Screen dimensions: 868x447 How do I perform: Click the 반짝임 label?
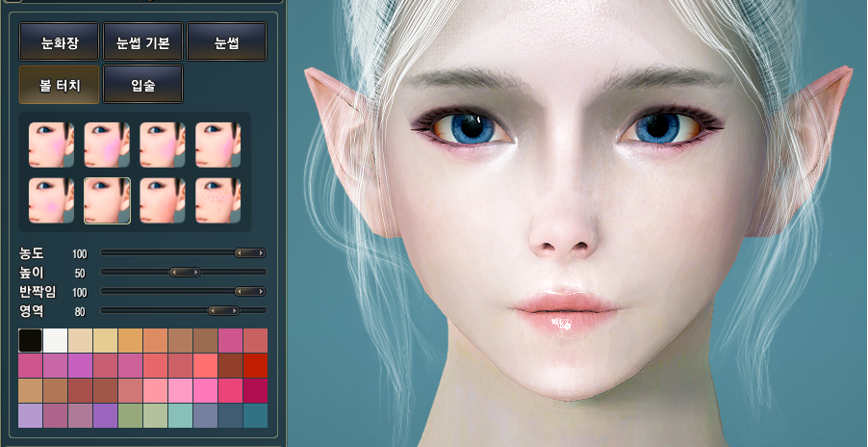click(x=38, y=292)
